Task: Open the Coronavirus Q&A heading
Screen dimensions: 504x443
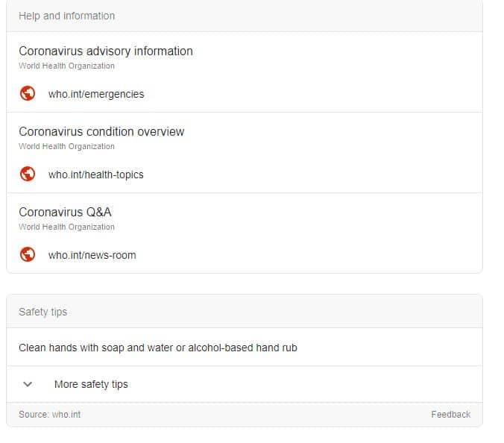Action: click(x=65, y=213)
